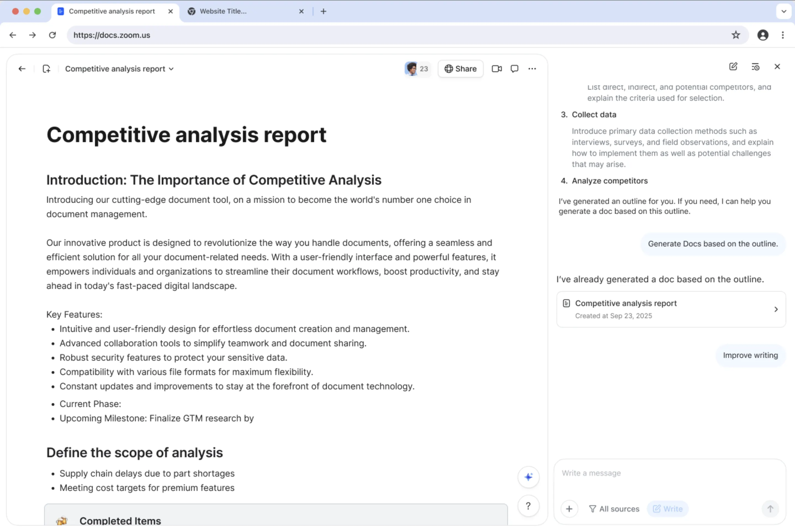
Task: Open the comments panel
Action: point(514,68)
